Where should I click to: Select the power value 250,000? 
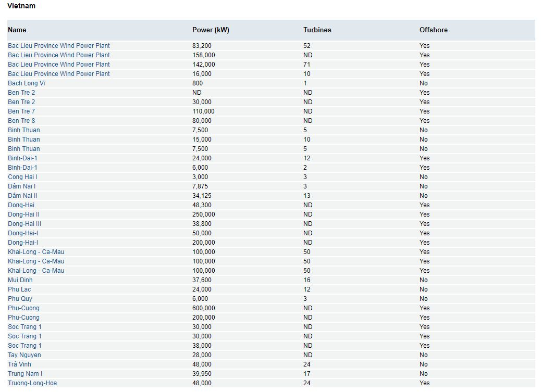click(204, 214)
